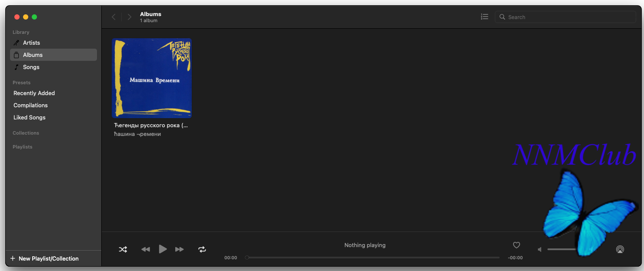Image resolution: width=644 pixels, height=271 pixels.
Task: Click the album stack icon beside Albums
Action: tap(17, 55)
